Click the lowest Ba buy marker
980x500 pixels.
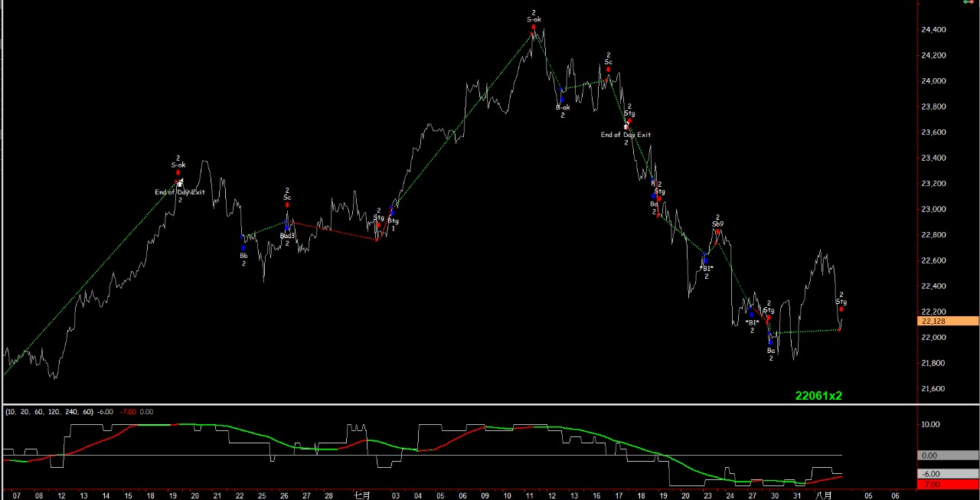[x=771, y=343]
